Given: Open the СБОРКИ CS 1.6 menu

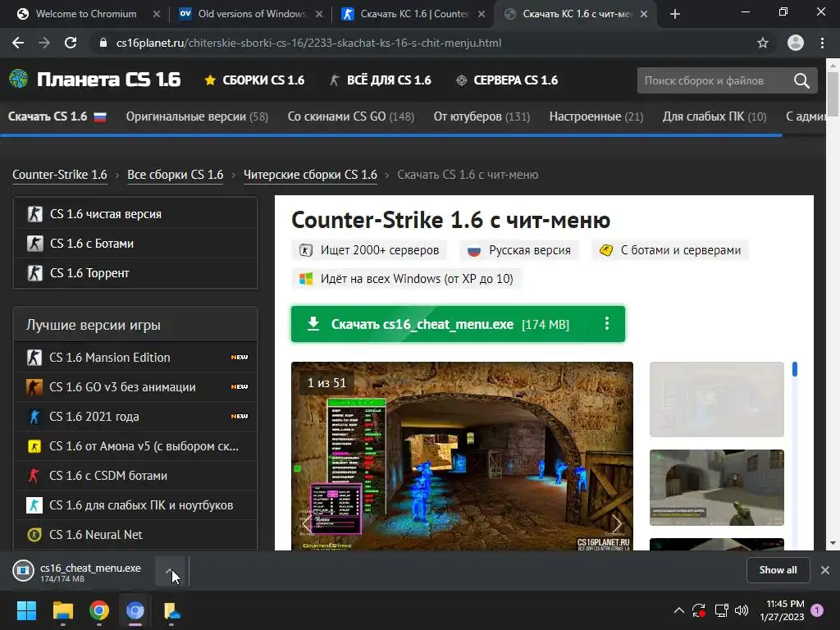Looking at the screenshot, I should tap(254, 80).
